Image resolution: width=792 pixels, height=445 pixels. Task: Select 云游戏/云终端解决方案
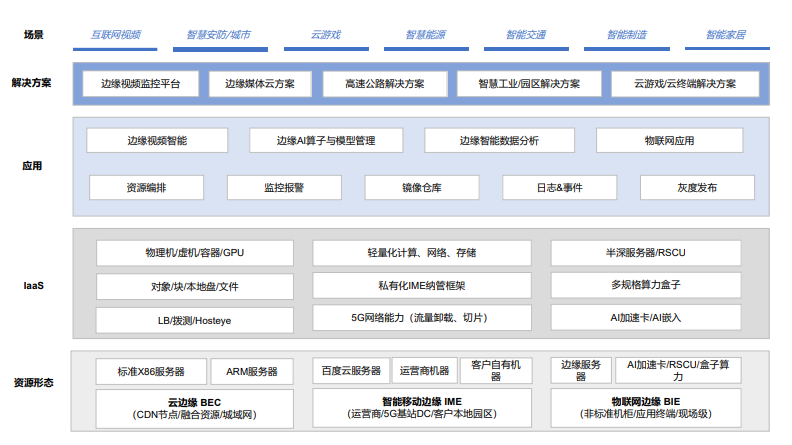(683, 84)
